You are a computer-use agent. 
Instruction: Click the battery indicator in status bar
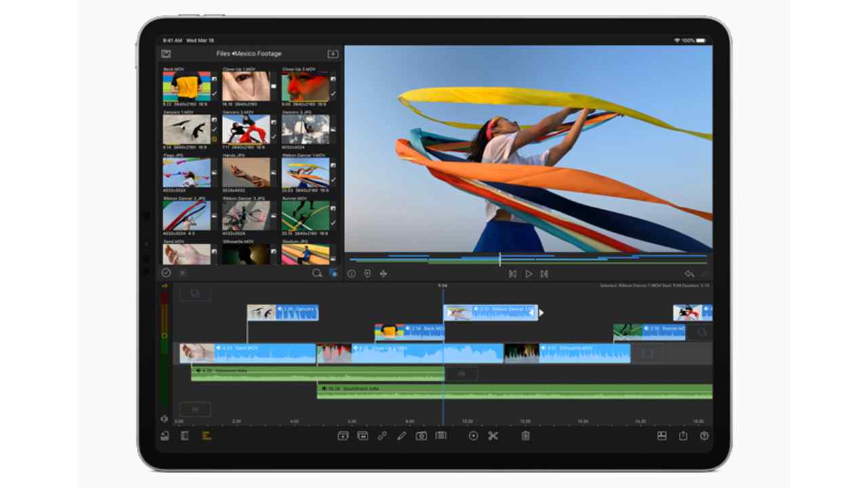click(x=702, y=41)
